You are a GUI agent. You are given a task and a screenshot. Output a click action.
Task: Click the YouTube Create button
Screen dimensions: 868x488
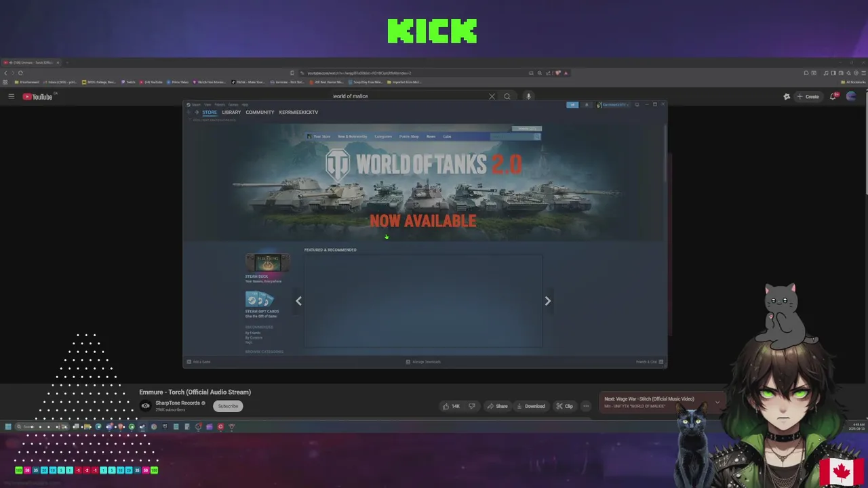(x=808, y=96)
